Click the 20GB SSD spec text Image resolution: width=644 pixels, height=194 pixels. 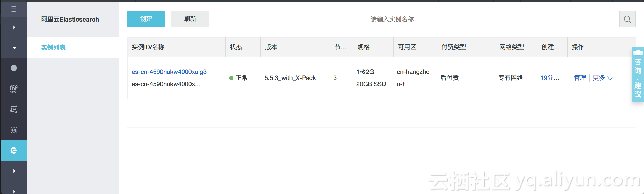pyautogui.click(x=371, y=84)
